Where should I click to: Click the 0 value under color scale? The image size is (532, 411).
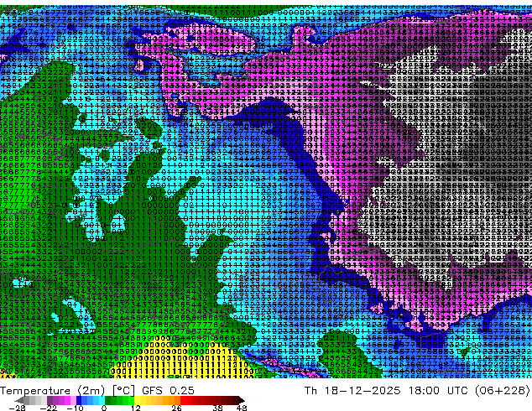coord(104,408)
